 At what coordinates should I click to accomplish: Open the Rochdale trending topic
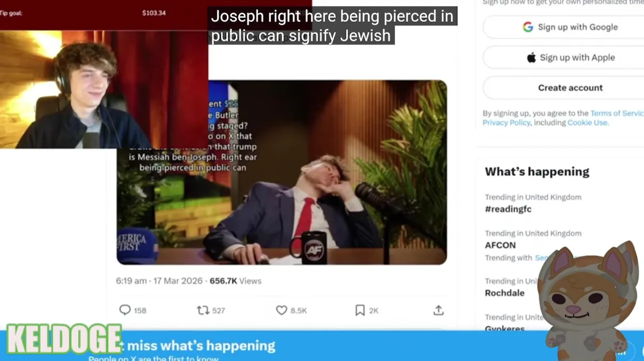point(504,293)
